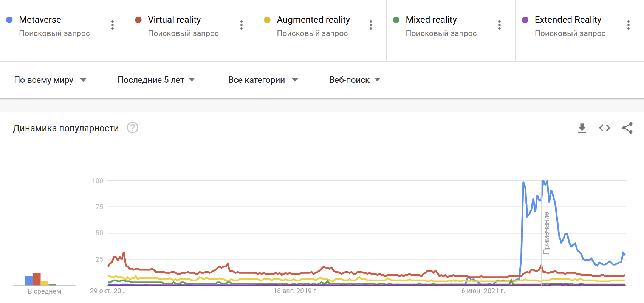Open the Extended Reality three-dot menu
Screen dimensions: 644x303
point(629,25)
